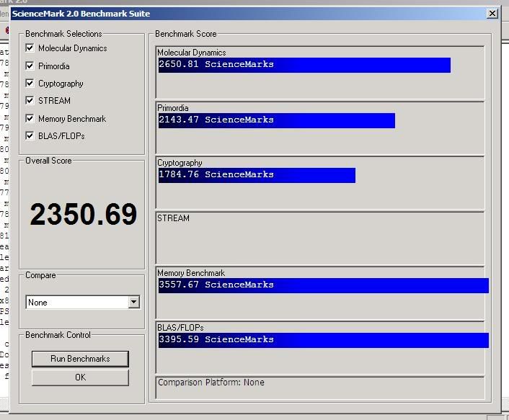The image size is (509, 420).
Task: Click the Memory Benchmark score bar 3557.67
Action: (323, 285)
